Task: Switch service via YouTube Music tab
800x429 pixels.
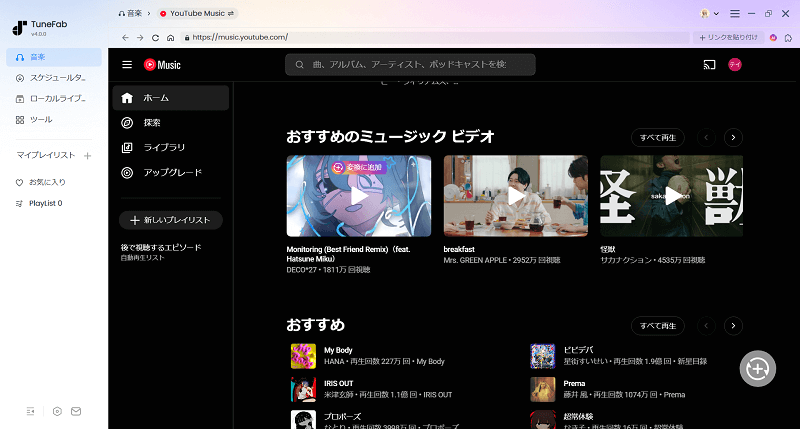Action: (197, 13)
